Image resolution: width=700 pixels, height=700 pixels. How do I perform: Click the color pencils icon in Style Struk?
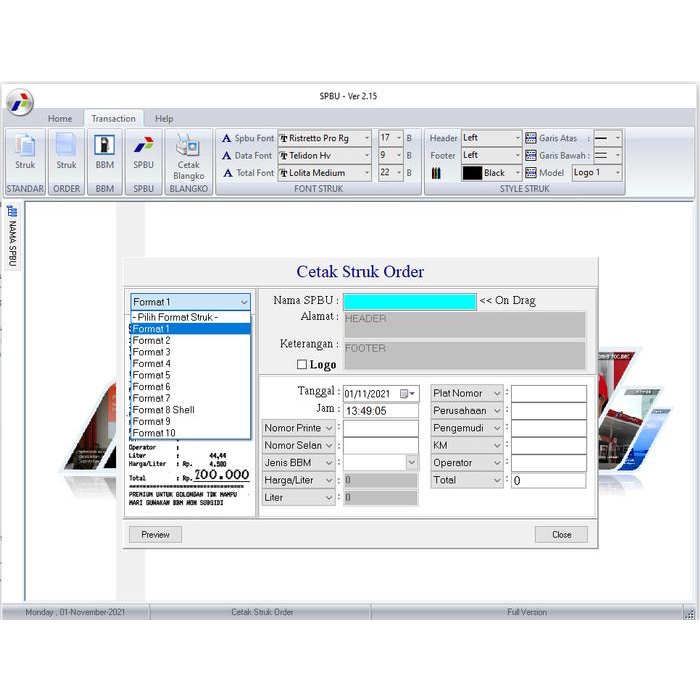click(x=436, y=173)
